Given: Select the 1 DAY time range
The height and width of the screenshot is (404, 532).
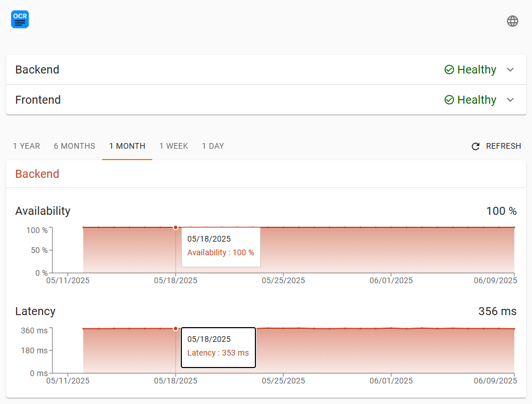Looking at the screenshot, I should tap(213, 146).
